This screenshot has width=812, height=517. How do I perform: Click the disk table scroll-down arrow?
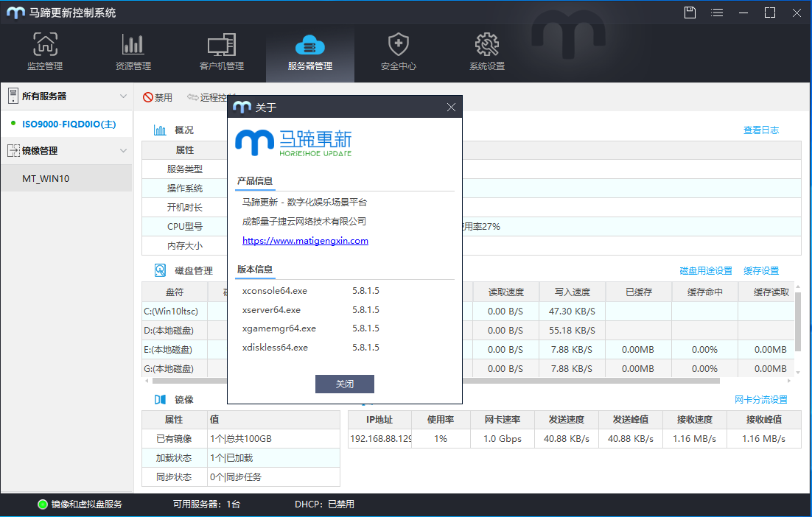click(x=797, y=373)
